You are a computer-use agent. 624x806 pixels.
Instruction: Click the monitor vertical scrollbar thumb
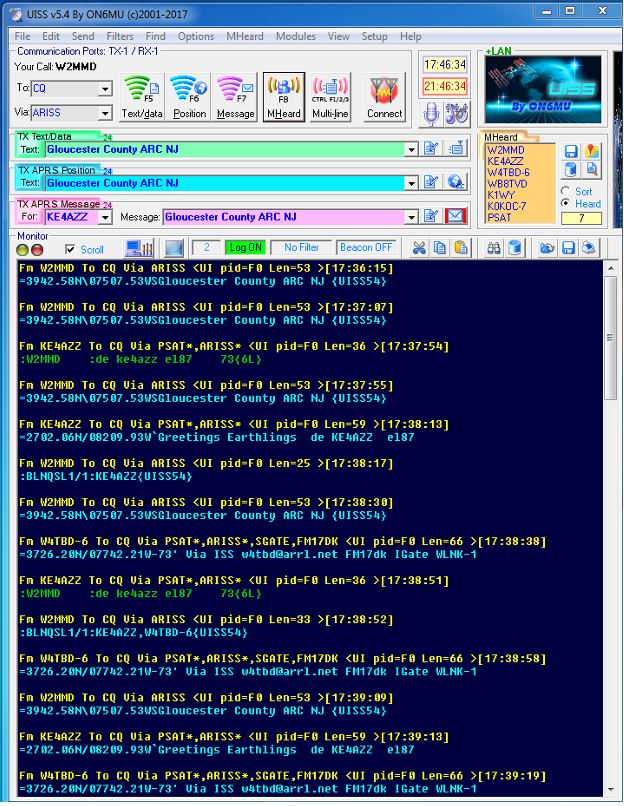coord(611,338)
